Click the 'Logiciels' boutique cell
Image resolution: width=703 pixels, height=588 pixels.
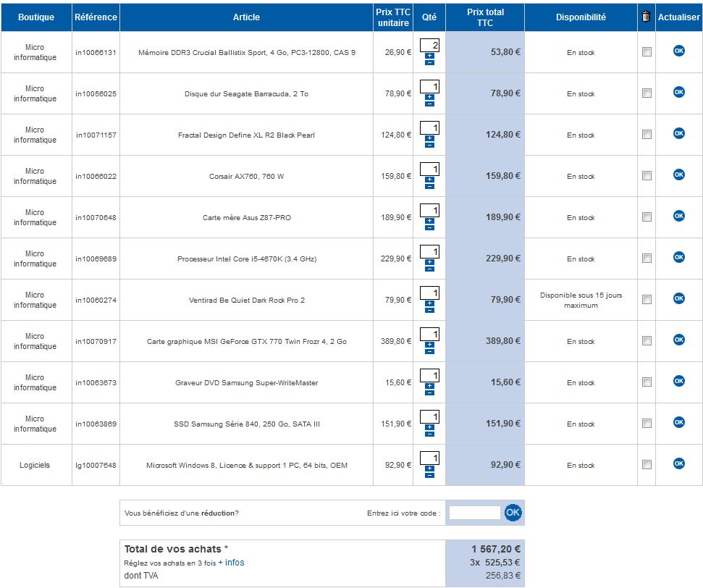35,465
